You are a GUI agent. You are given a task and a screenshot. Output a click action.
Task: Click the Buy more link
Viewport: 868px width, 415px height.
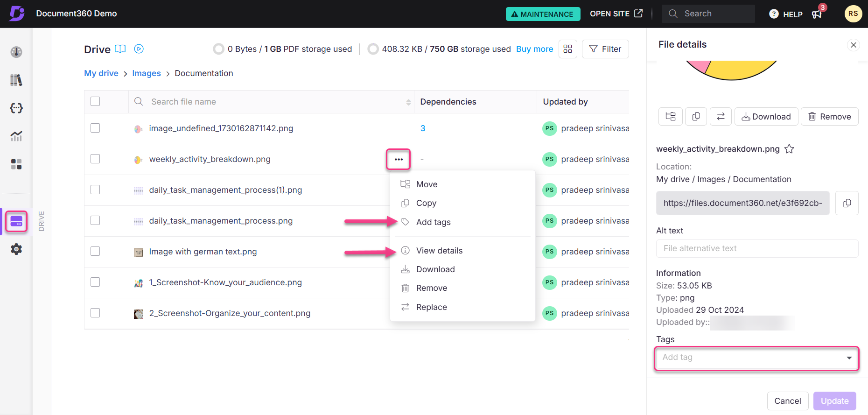(534, 49)
